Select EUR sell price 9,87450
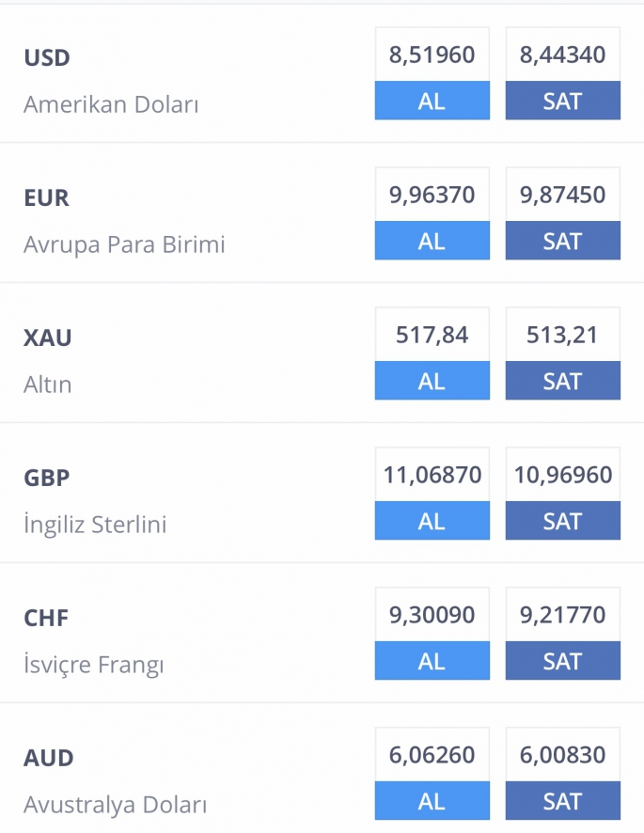The height and width of the screenshot is (833, 644). coord(563,195)
